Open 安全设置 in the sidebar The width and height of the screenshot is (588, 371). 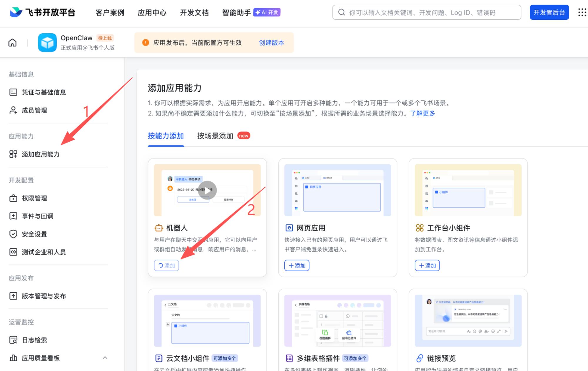tap(34, 234)
